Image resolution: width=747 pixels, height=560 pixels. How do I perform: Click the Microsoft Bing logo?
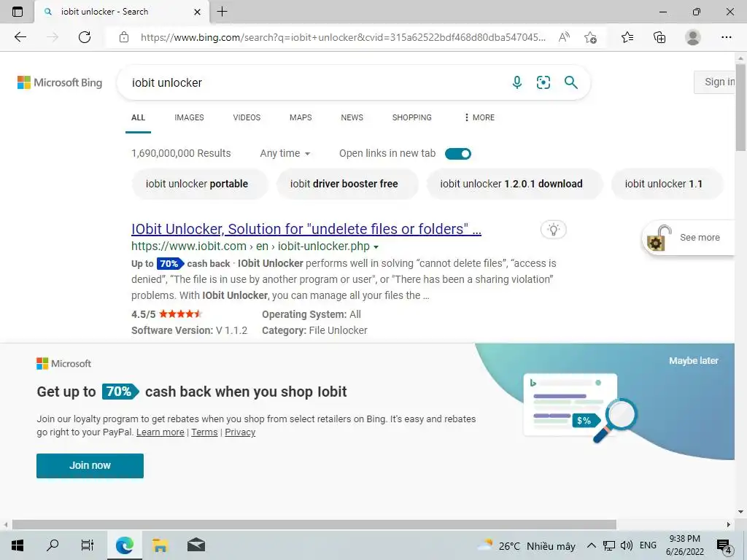pos(60,82)
